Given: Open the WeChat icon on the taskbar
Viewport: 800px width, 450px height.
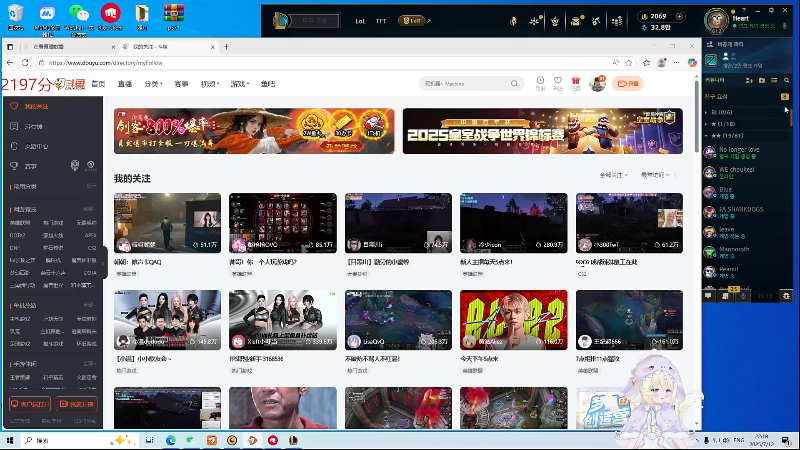Looking at the screenshot, I should click(191, 440).
